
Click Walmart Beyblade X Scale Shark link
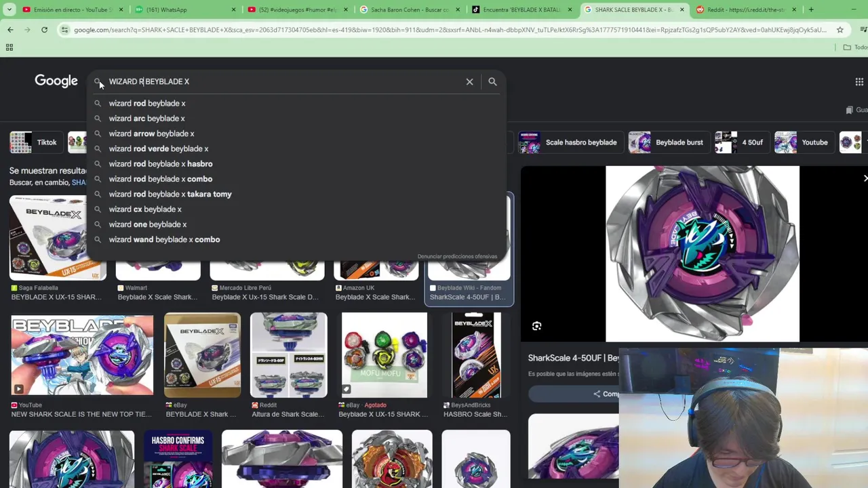pyautogui.click(x=157, y=297)
